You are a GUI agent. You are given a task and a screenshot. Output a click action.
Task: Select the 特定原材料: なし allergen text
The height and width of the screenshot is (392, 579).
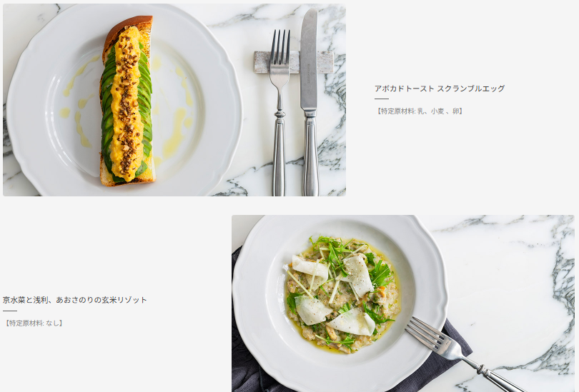point(34,323)
